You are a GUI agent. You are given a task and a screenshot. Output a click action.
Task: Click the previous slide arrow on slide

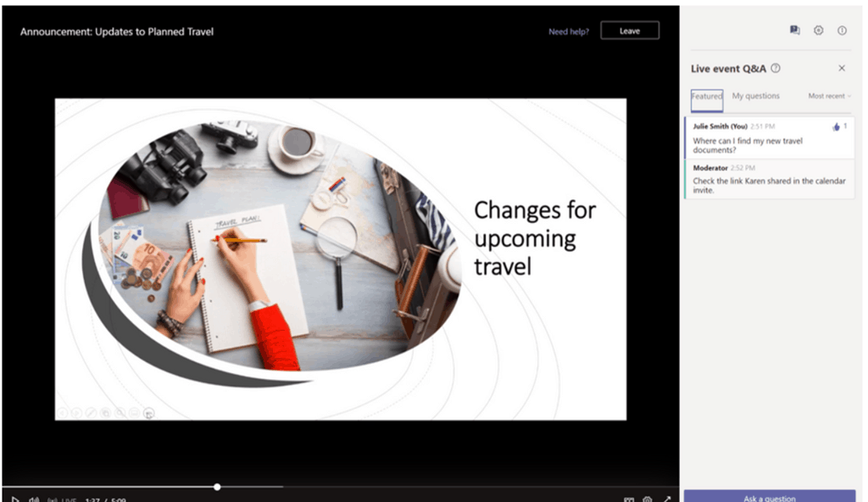[x=63, y=413]
